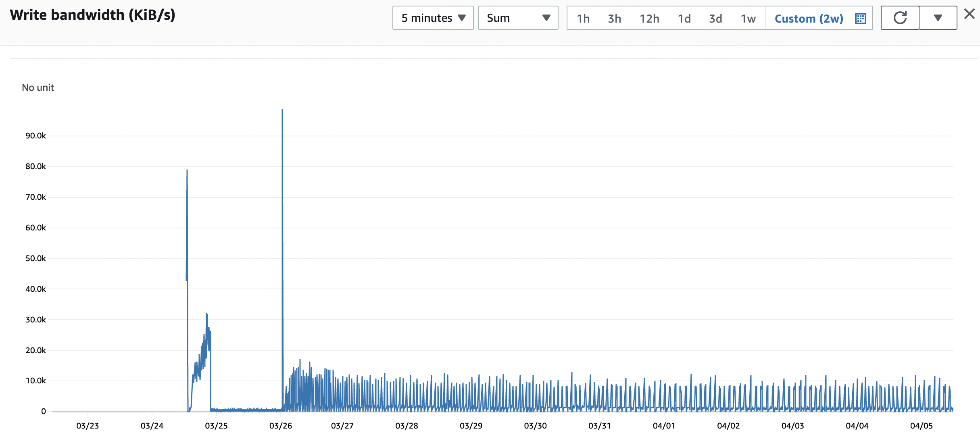
Task: Click the dropdown arrow inside the 5 minutes selector
Action: click(462, 18)
